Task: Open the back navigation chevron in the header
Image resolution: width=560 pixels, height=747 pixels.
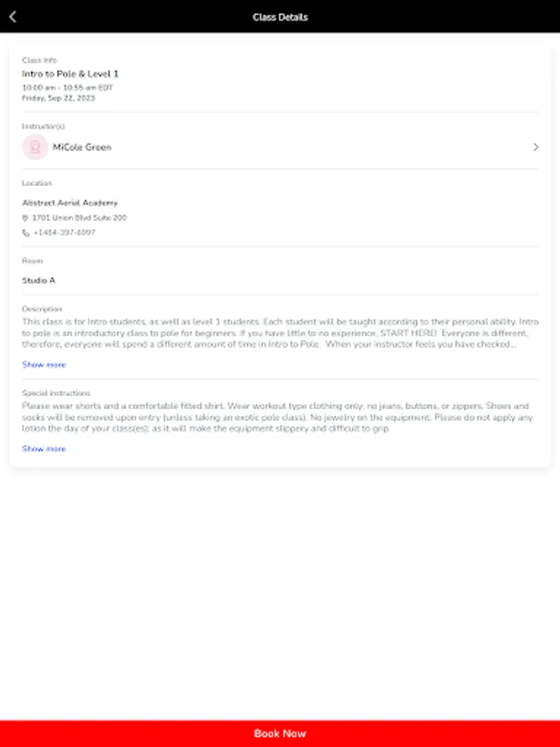Action: (14, 16)
